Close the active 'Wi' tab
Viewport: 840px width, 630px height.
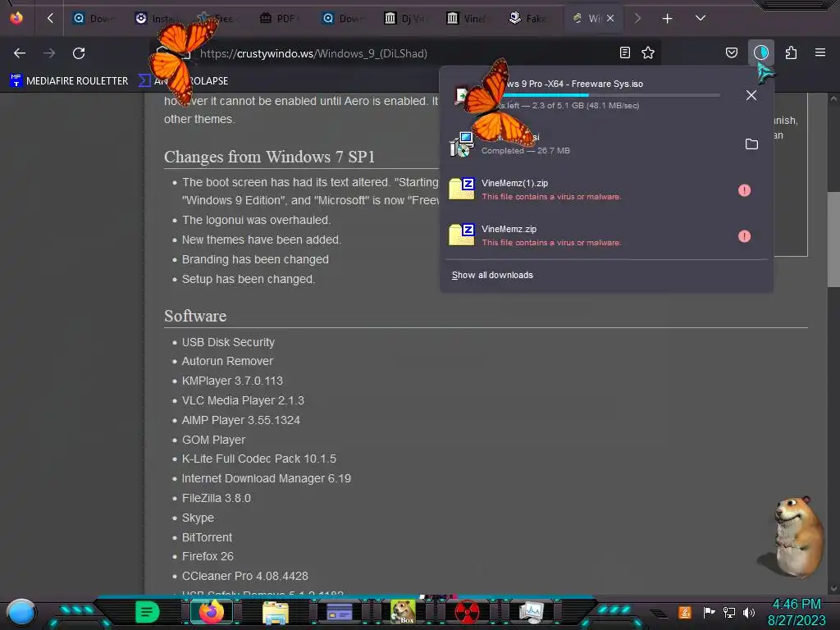(610, 18)
